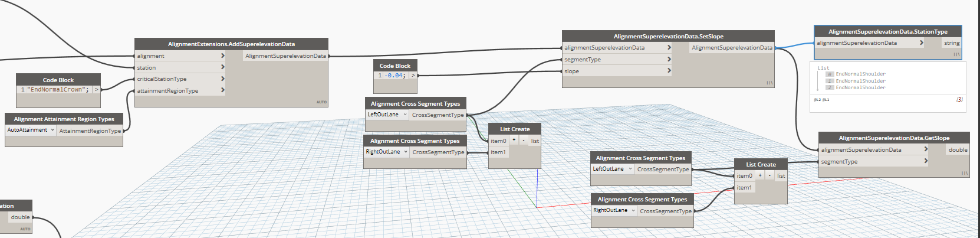This screenshot has width=980, height=238.
Task: Click item1 input on right List Create
Action: 744,187
